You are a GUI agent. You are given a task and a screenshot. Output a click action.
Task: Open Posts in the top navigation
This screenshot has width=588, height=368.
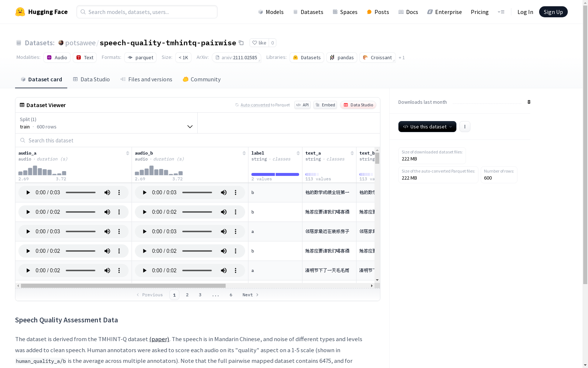[378, 12]
